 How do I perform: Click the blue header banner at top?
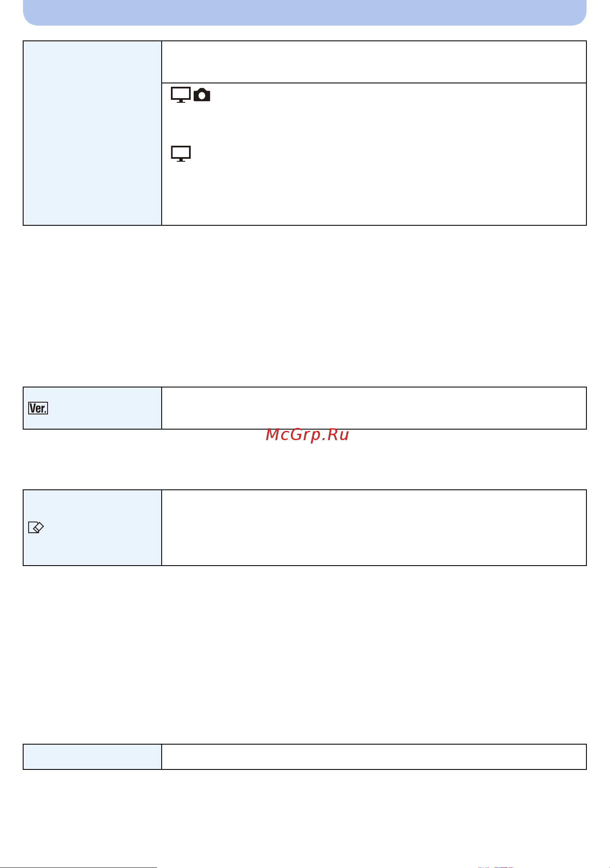(x=305, y=13)
